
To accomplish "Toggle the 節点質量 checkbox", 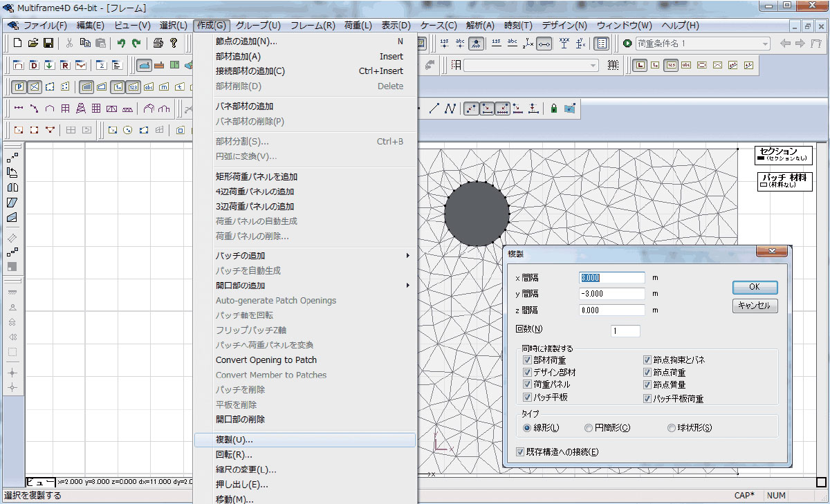I will point(647,385).
